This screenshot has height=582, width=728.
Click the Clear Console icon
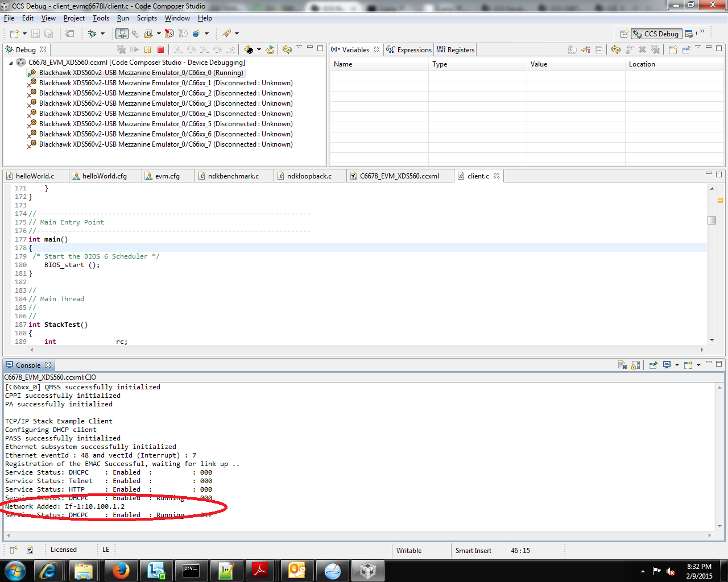coord(623,365)
